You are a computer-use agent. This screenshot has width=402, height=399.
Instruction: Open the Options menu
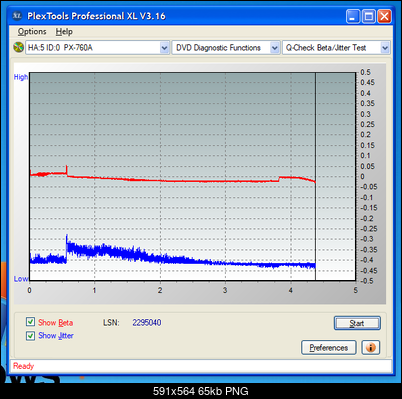(x=32, y=32)
